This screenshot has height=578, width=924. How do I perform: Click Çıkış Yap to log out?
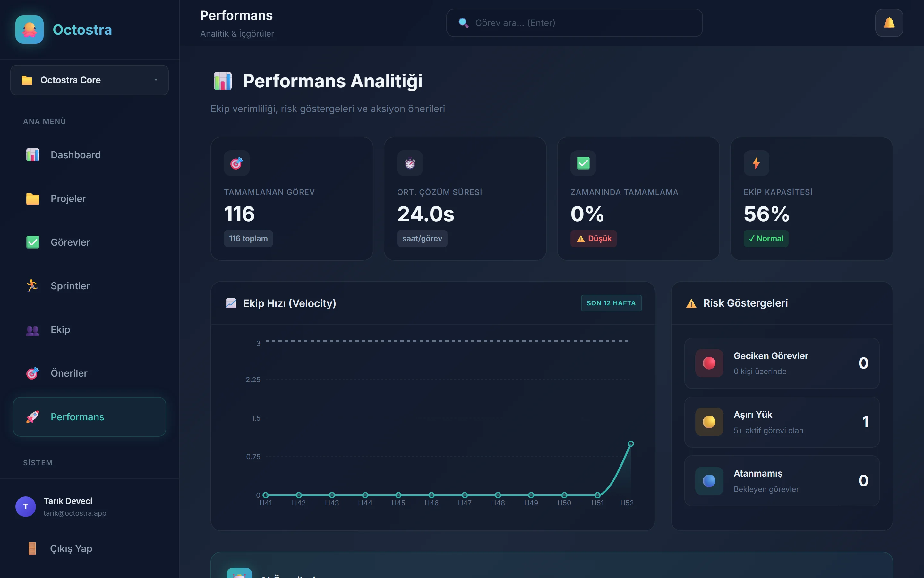pos(89,548)
